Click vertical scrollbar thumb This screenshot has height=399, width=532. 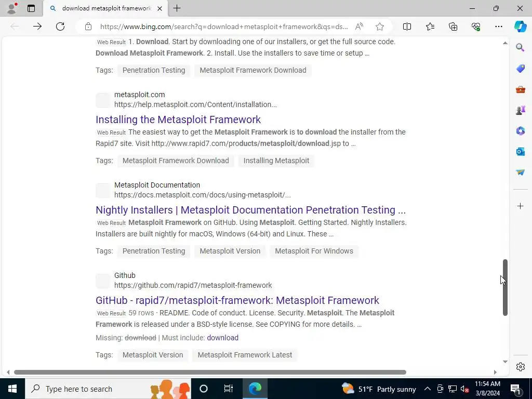click(x=505, y=288)
